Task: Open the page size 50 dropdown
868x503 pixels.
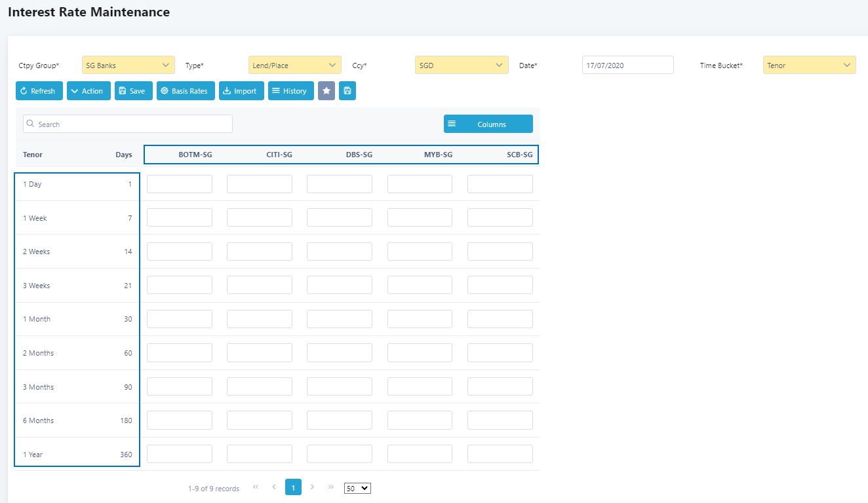Action: coord(357,489)
